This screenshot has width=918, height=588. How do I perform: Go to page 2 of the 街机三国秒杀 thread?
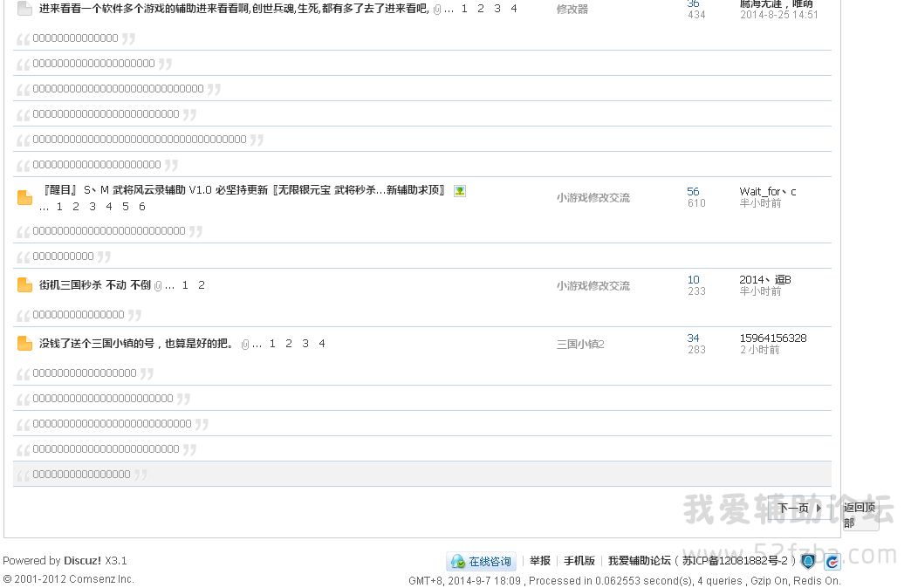click(202, 285)
